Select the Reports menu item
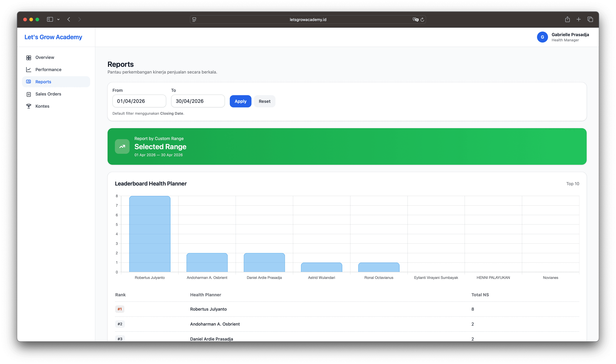 [x=56, y=82]
